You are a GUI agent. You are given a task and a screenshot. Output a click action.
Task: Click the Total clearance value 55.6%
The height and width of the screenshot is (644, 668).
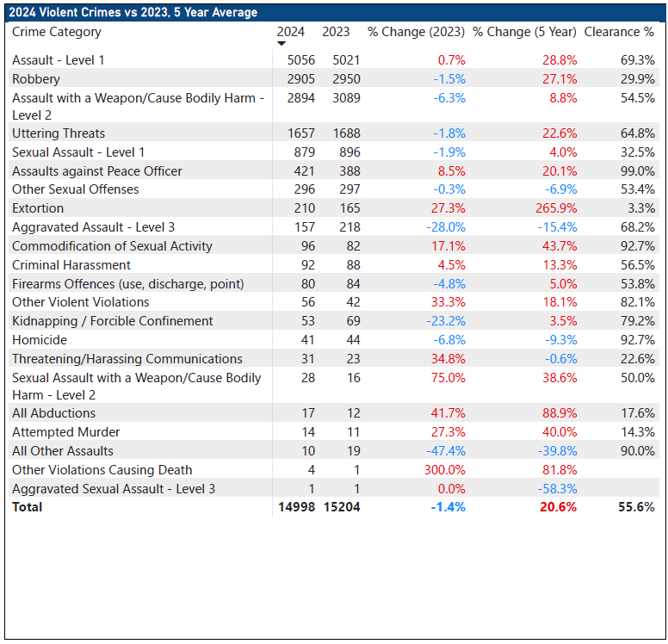636,507
